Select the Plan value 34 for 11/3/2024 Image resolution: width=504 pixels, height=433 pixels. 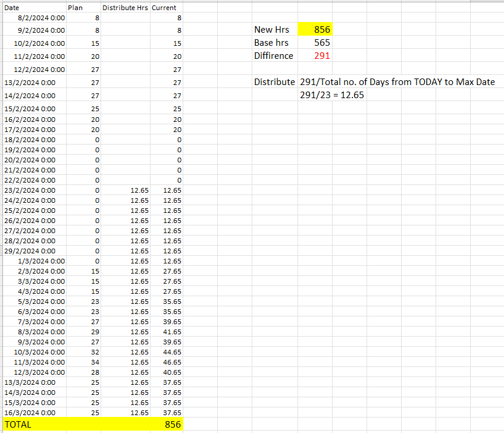click(x=83, y=362)
